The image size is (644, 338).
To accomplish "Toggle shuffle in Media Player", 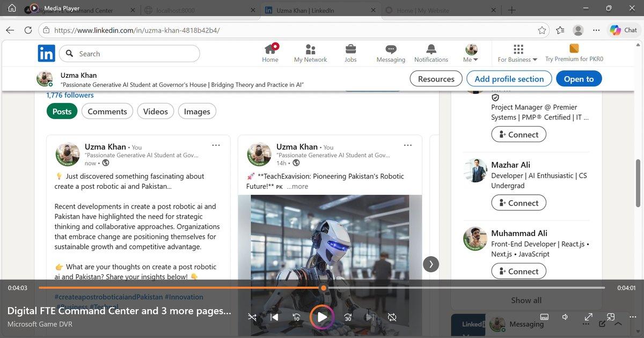I will [252, 317].
